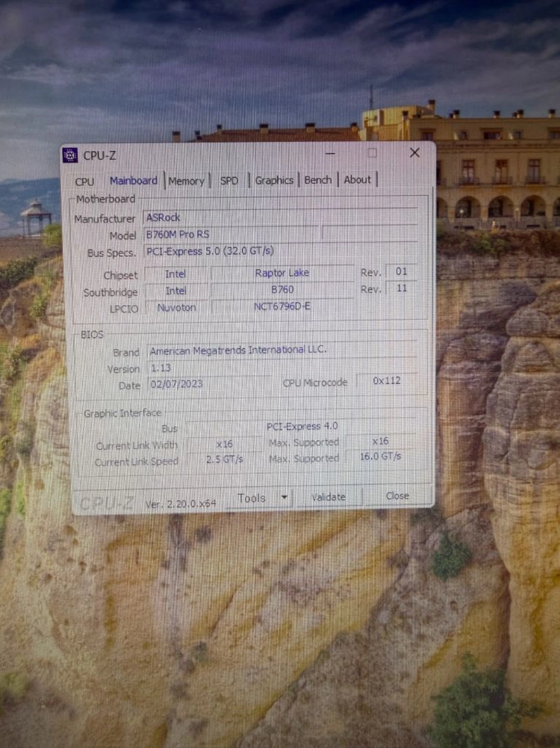Click the American Megatrends BIOS brand field

282,350
